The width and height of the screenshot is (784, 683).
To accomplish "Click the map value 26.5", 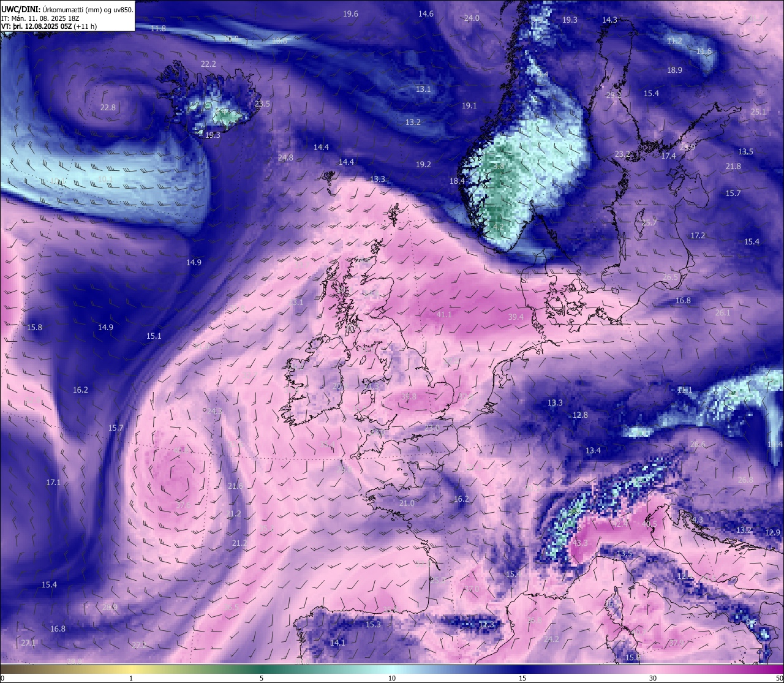I will (x=671, y=277).
